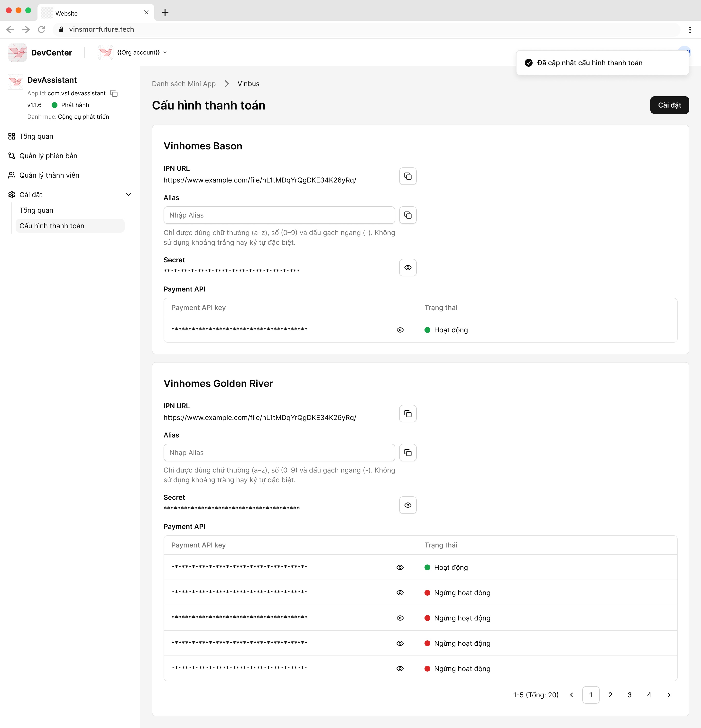Screen dimensions: 701x728
Task: Select pagination page 2
Action: pos(610,695)
